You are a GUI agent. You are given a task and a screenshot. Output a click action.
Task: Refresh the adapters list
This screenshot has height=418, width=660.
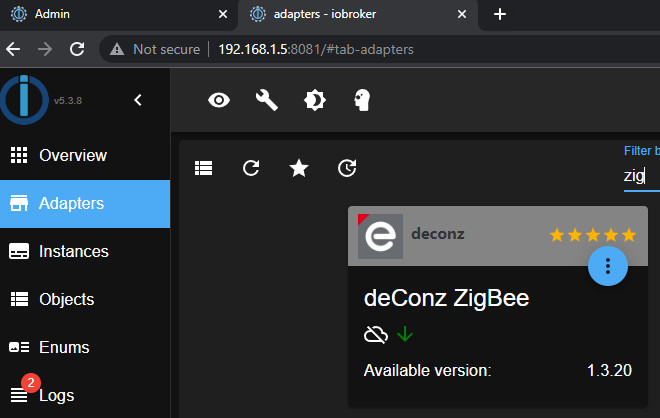pos(251,168)
